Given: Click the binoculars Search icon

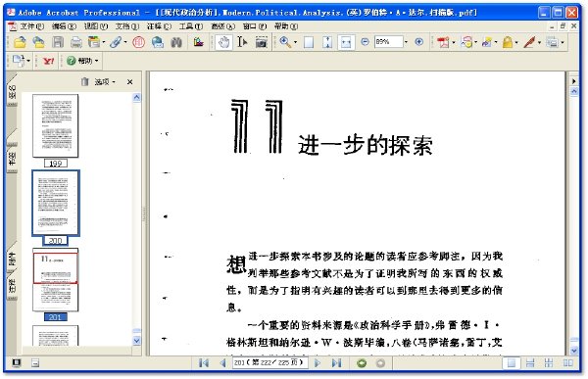Looking at the screenshot, I should point(176,42).
